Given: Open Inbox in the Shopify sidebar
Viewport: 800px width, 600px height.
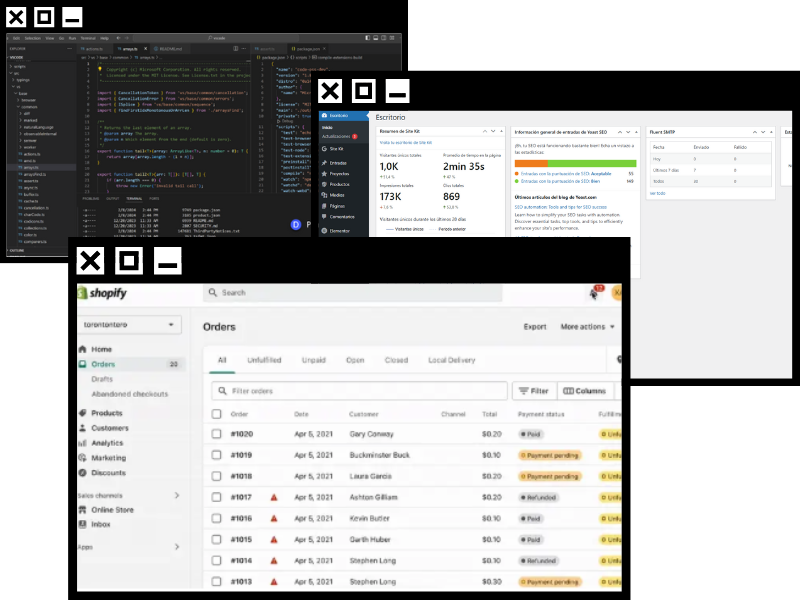Looking at the screenshot, I should [x=94, y=524].
